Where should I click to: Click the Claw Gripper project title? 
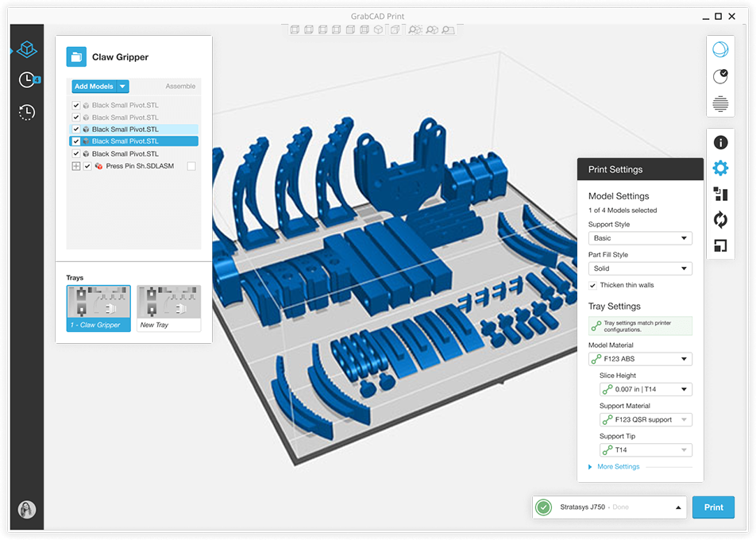pyautogui.click(x=120, y=57)
